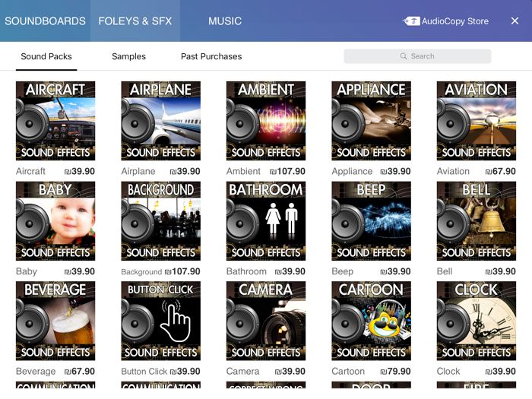
Task: Click the 'Cartoon' pack name label
Action: [348, 372]
